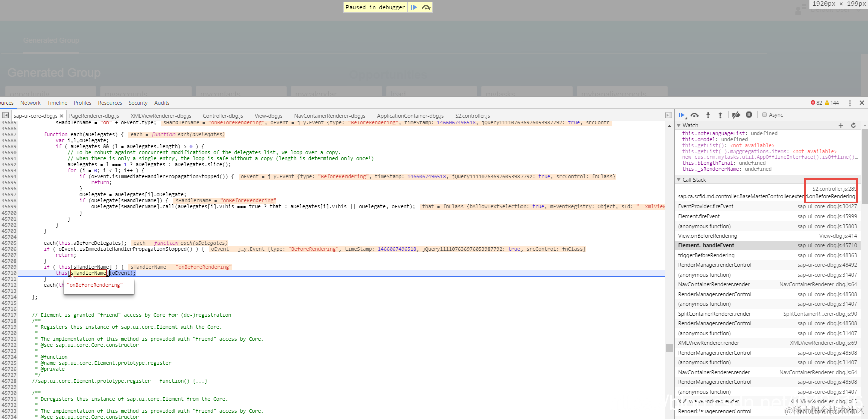
Task: Switch to the Timeline panel tab
Action: tap(57, 103)
